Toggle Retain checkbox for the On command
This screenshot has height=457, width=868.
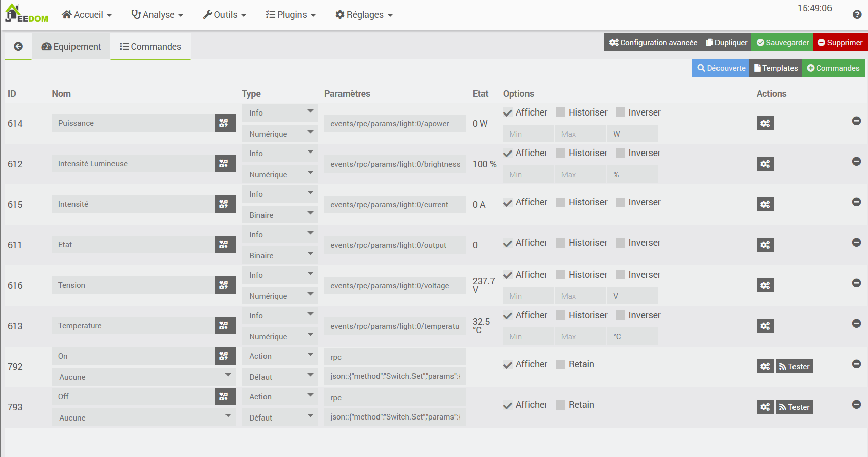pyautogui.click(x=560, y=365)
